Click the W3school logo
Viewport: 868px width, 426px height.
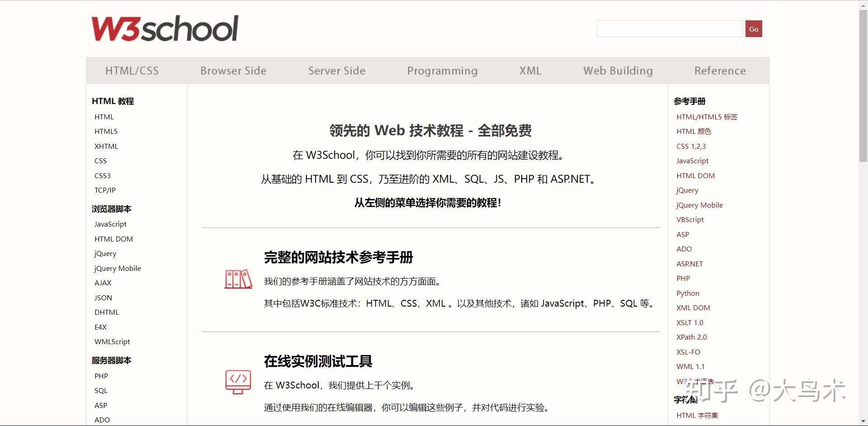click(x=165, y=28)
